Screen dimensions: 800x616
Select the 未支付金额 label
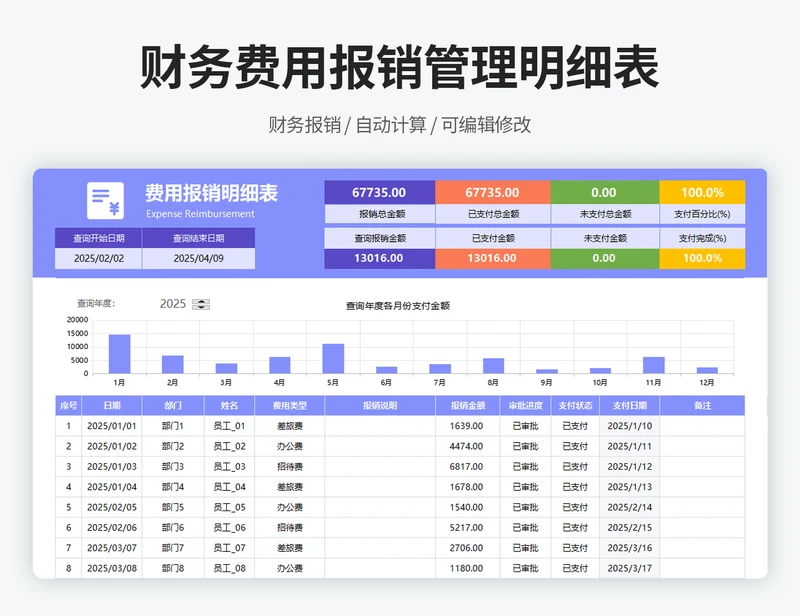(x=604, y=238)
